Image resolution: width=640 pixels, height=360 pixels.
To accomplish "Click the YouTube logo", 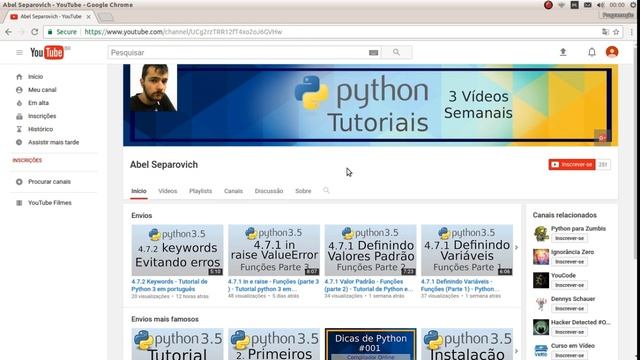I will [47, 53].
